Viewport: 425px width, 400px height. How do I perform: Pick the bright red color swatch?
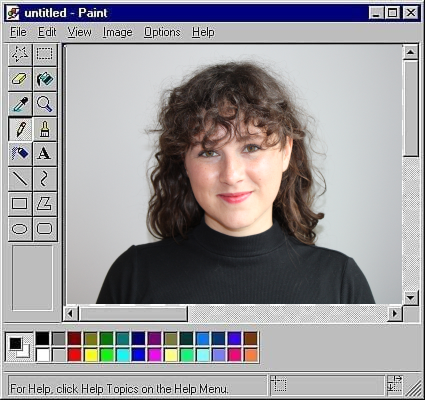74,355
